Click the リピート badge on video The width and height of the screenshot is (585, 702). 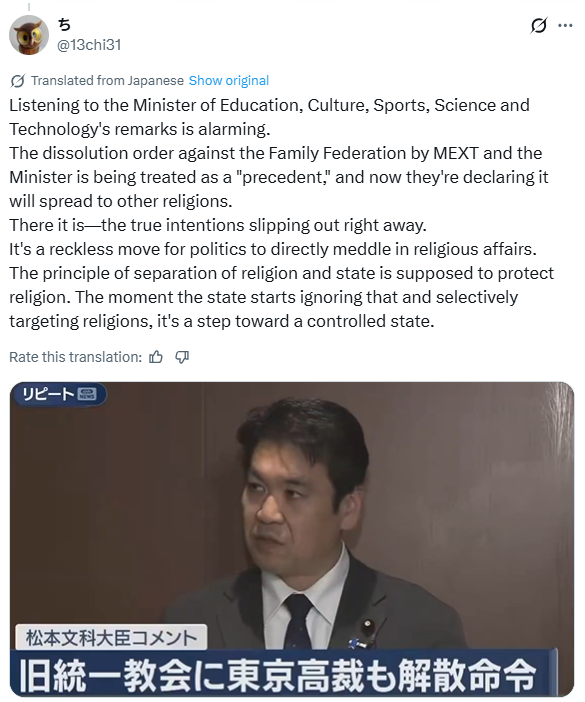(x=59, y=394)
